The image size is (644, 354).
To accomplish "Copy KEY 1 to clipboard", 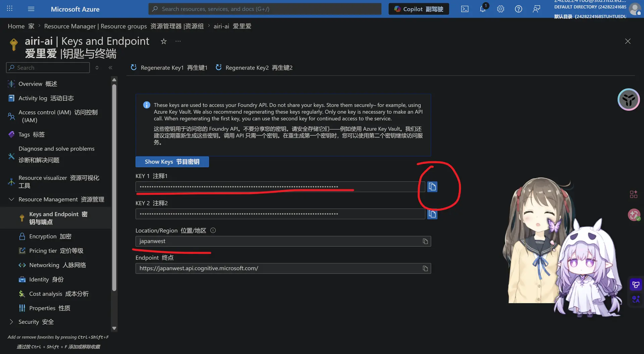I will pyautogui.click(x=432, y=187).
